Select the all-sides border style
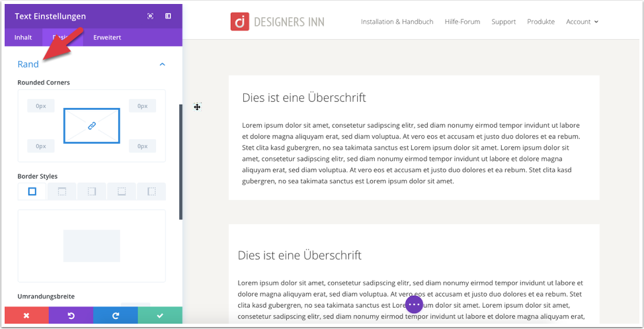This screenshot has width=644, height=329. click(x=32, y=191)
